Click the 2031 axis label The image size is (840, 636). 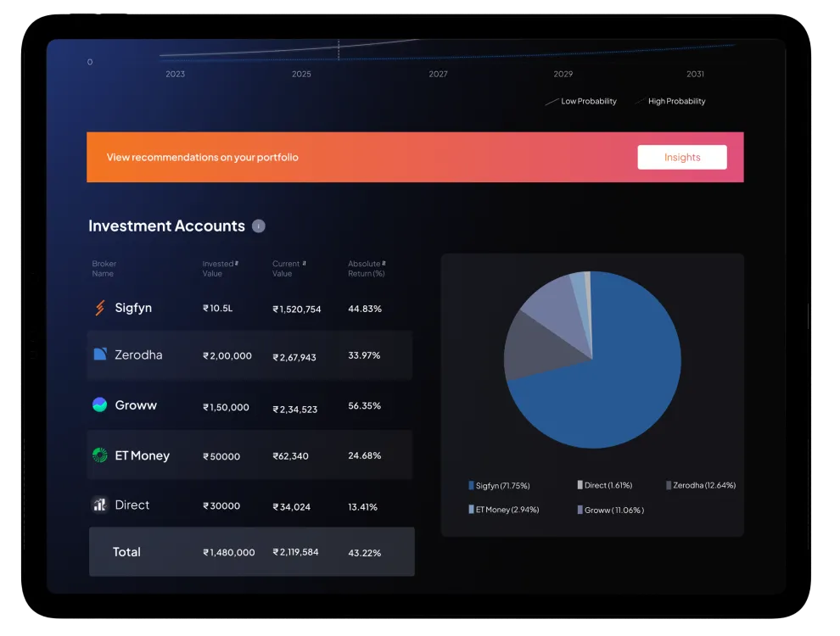coord(696,74)
